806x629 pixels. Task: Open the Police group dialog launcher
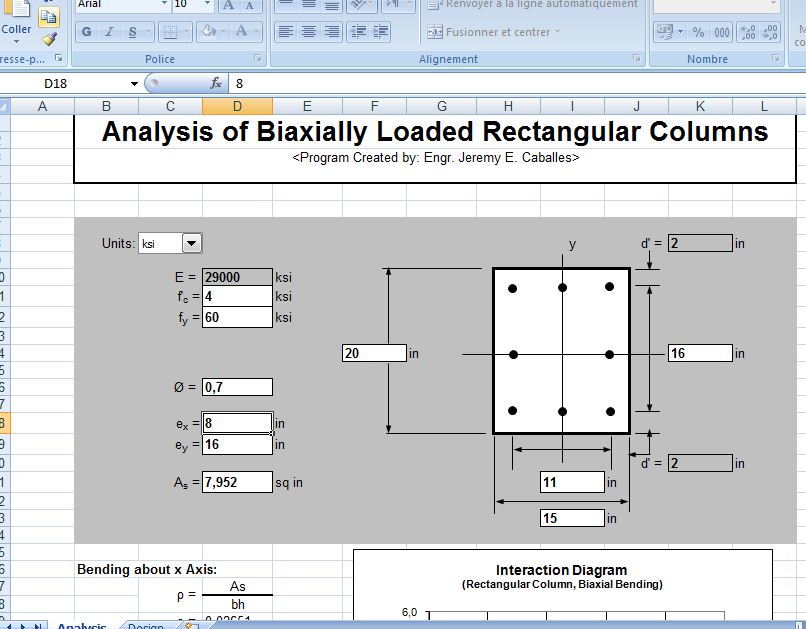click(260, 58)
